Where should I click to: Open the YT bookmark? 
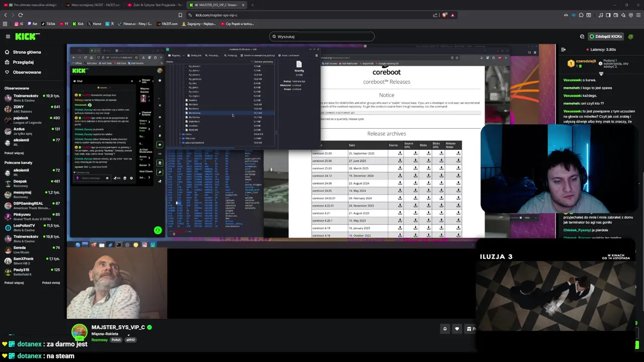[64, 24]
